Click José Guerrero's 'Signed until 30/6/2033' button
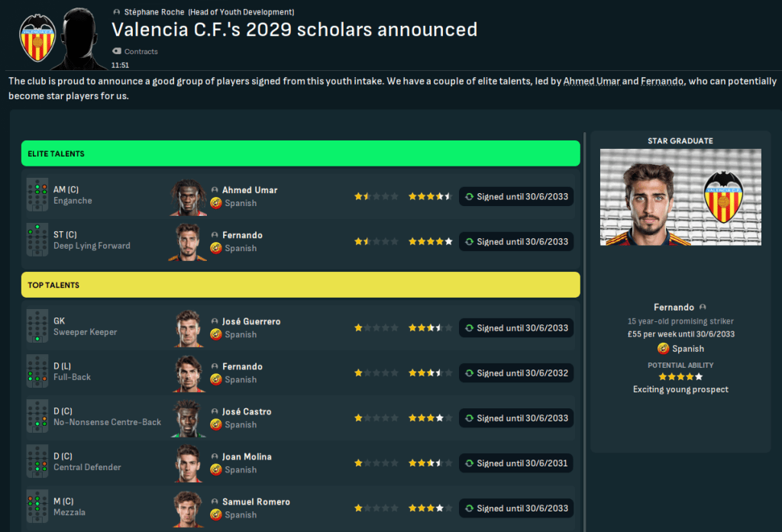 [x=516, y=328]
